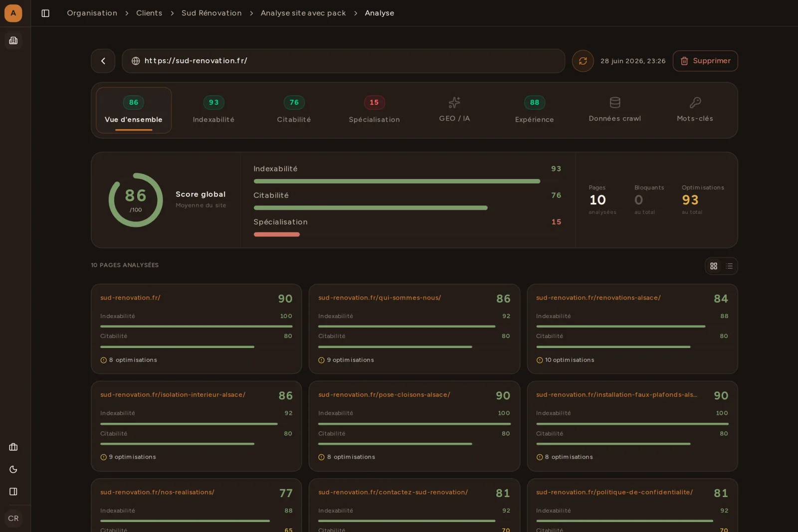This screenshot has width=798, height=532.
Task: Toggle dark mode moon icon
Action: point(13,469)
